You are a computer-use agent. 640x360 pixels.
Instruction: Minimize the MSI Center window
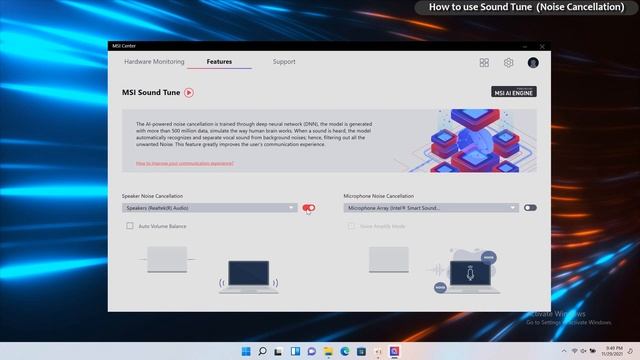525,46
